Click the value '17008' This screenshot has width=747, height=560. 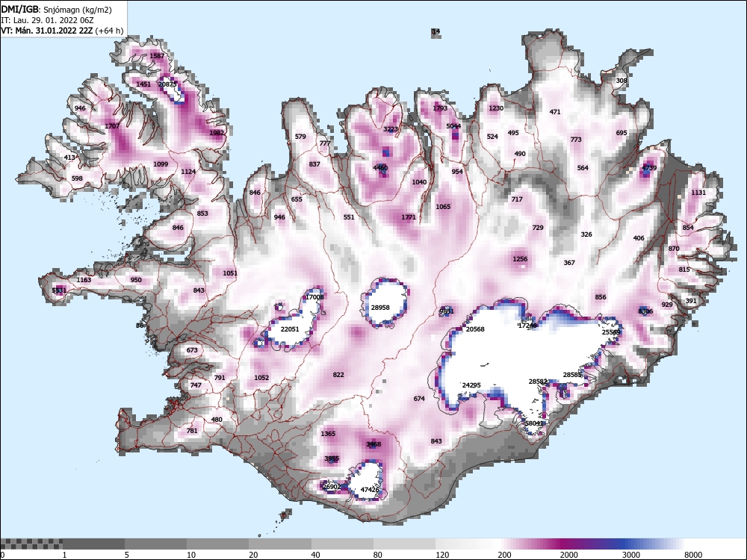314,297
